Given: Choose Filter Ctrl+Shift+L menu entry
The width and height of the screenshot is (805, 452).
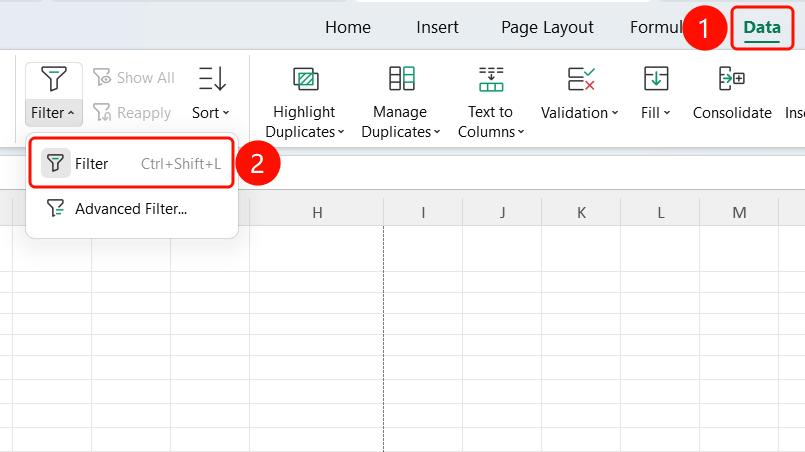Looking at the screenshot, I should [x=131, y=163].
